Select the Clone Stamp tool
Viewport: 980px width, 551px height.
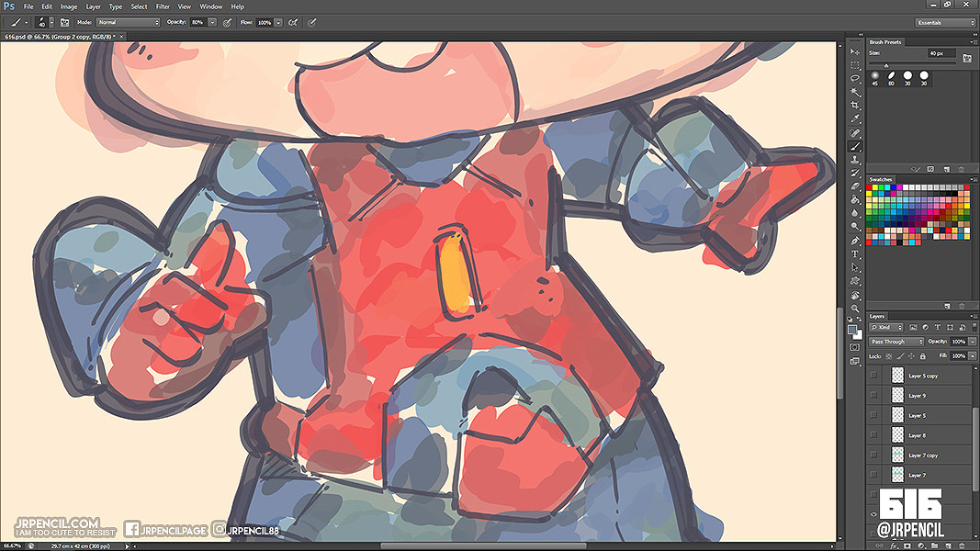[855, 160]
